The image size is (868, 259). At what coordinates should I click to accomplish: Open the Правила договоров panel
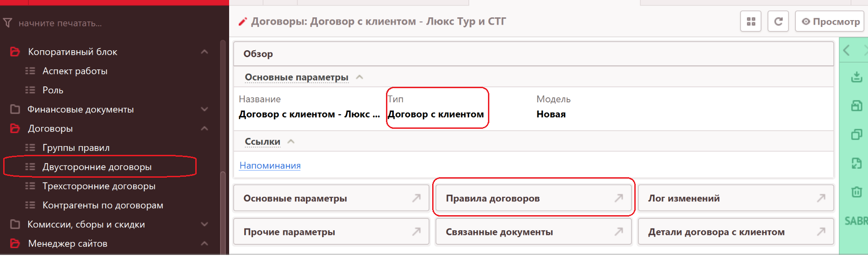(x=533, y=198)
